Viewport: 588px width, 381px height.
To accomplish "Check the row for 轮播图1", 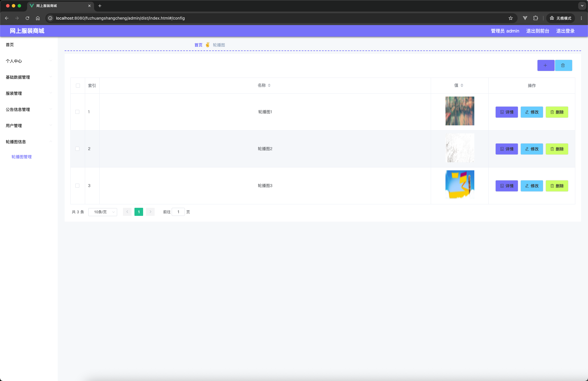I will [77, 112].
